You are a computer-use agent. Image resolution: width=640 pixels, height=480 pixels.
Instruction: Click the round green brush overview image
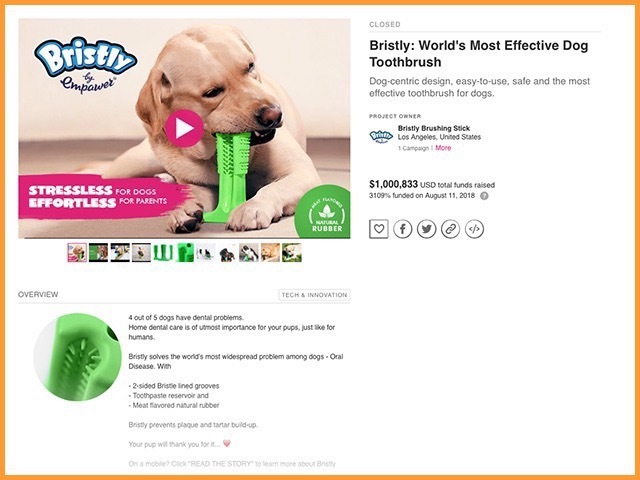tap(77, 357)
